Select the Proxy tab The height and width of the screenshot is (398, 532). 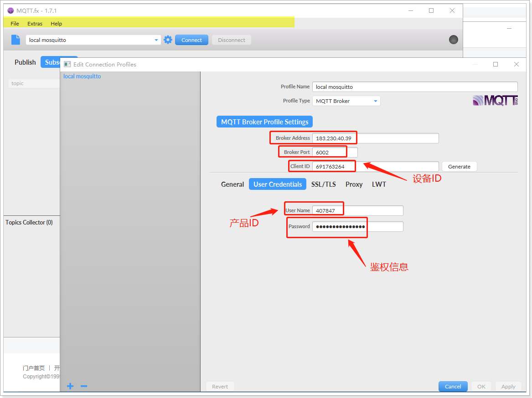(x=354, y=184)
